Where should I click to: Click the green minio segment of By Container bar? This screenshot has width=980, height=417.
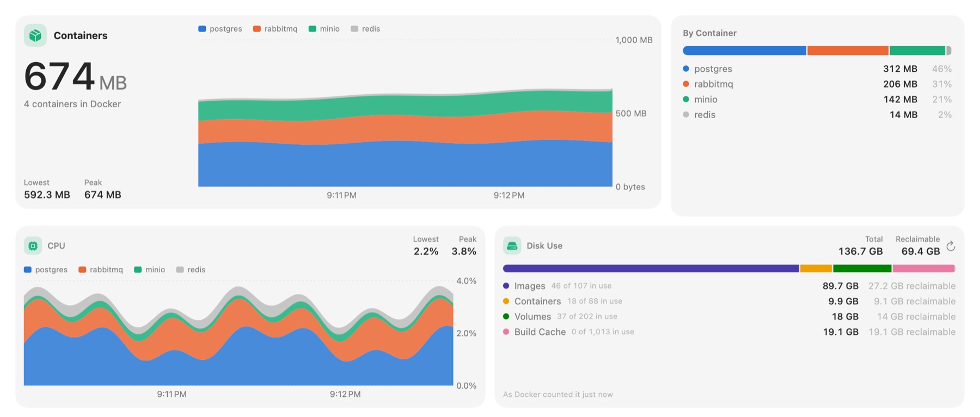[917, 51]
